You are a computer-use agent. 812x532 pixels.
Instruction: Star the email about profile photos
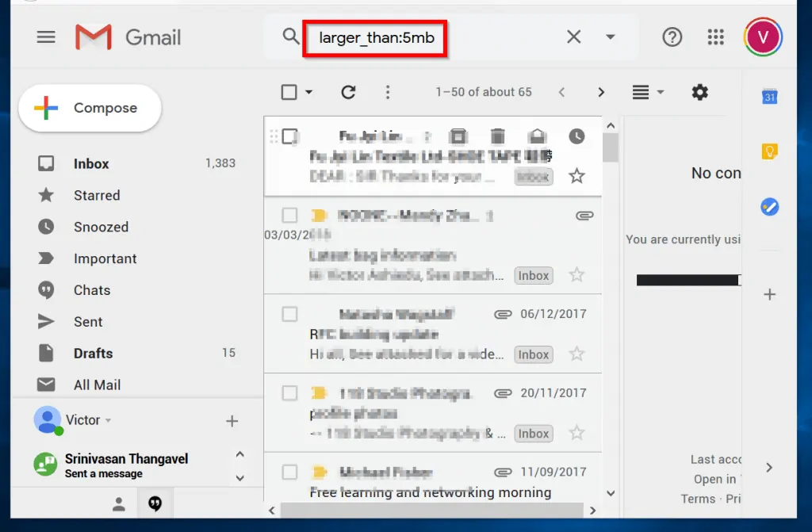tap(576, 434)
